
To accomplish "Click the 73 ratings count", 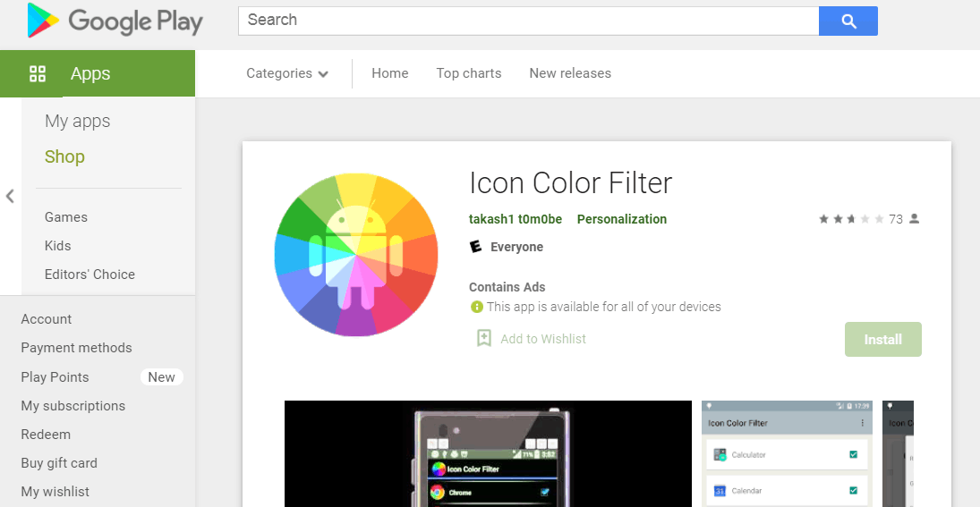I will (896, 219).
